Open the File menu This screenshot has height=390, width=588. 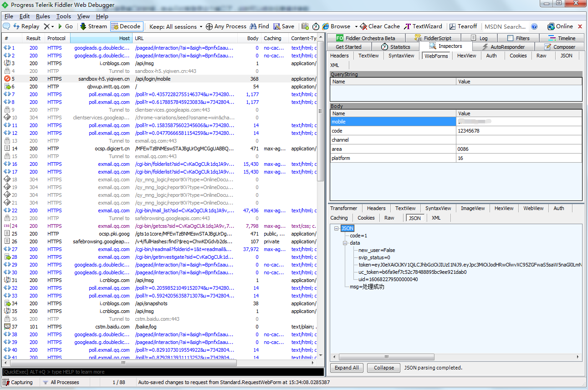(9, 16)
